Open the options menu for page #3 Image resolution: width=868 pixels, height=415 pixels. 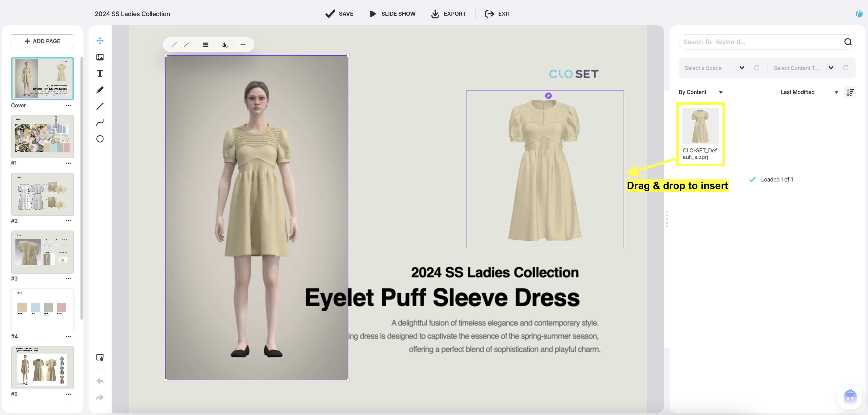68,279
